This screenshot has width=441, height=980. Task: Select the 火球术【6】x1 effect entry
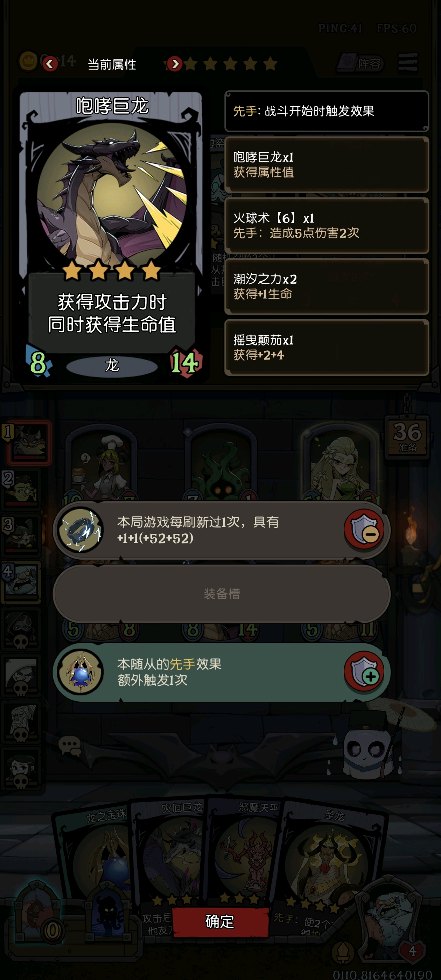pos(327,225)
